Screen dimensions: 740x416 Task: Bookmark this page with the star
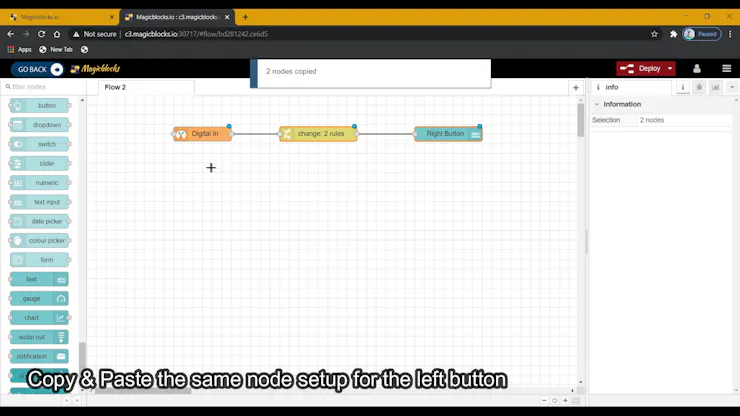click(x=654, y=34)
